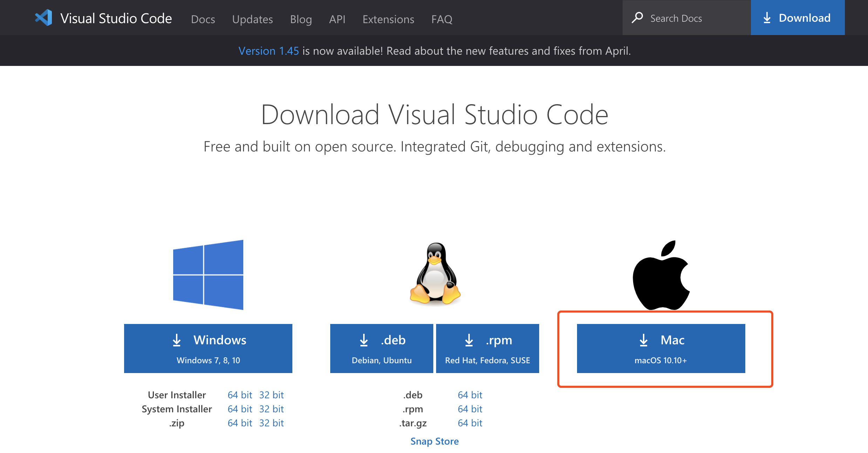The width and height of the screenshot is (868, 453).
Task: Click the download arrow on the .deb button
Action: 364,340
